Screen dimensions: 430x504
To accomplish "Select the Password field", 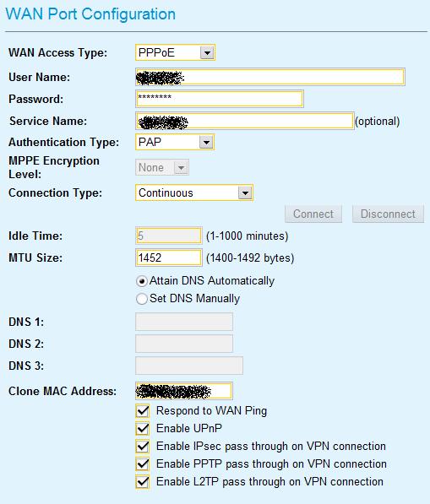I will click(220, 99).
